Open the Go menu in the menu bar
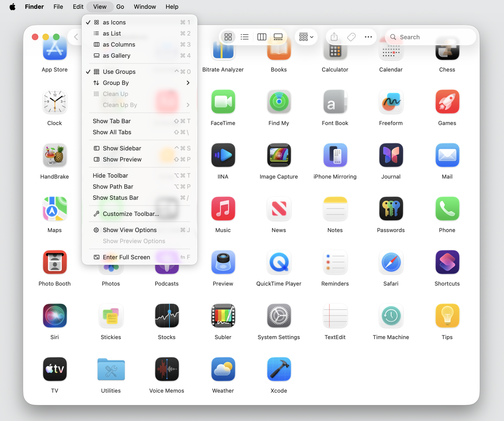The image size is (504, 421). point(120,7)
